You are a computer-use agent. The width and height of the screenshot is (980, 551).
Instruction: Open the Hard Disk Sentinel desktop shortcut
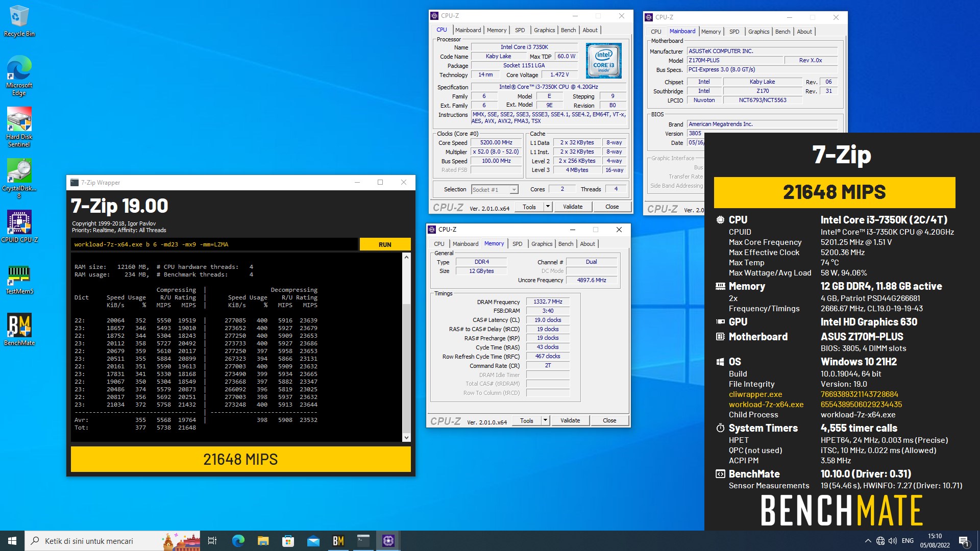19,127
